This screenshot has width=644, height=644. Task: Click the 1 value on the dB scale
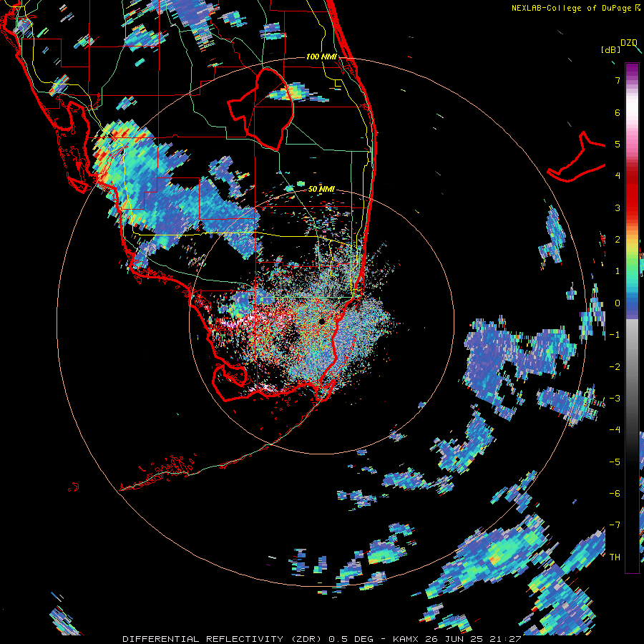tap(618, 271)
